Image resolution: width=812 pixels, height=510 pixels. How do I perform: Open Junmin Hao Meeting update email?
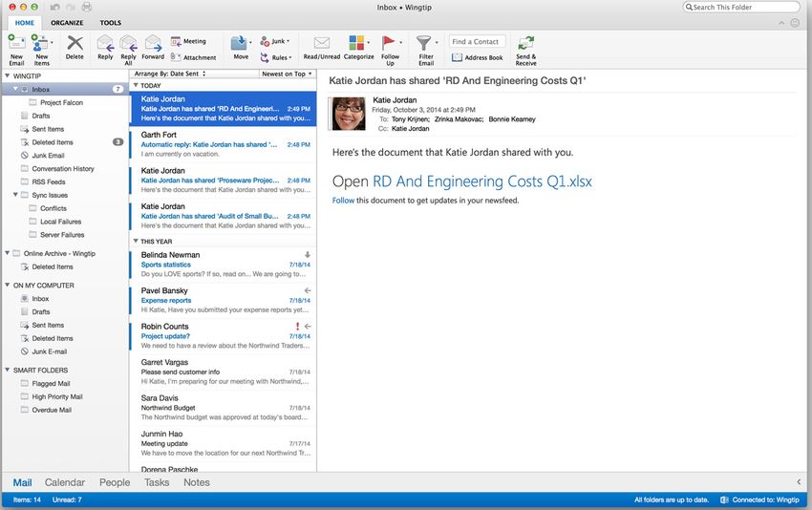pyautogui.click(x=224, y=443)
